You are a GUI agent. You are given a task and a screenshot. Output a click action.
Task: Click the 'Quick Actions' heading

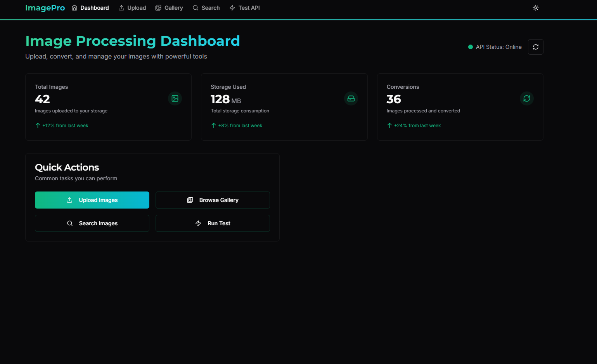point(67,167)
